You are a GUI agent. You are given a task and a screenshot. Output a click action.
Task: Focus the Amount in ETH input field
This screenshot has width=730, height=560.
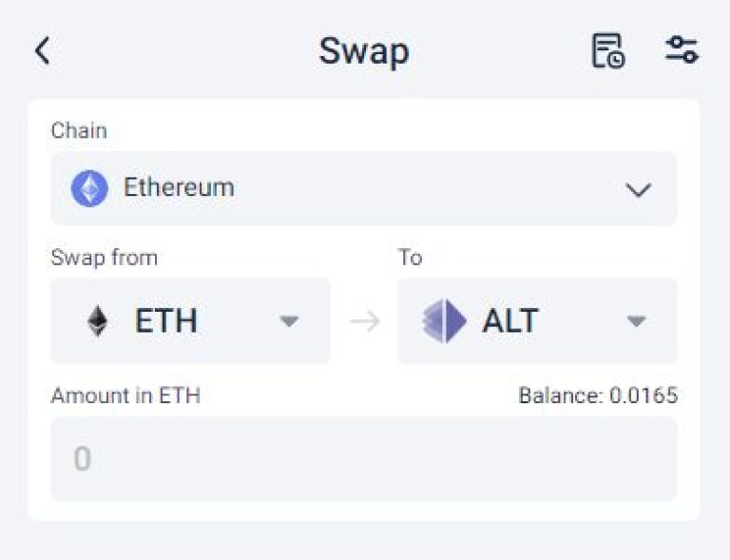(364, 459)
